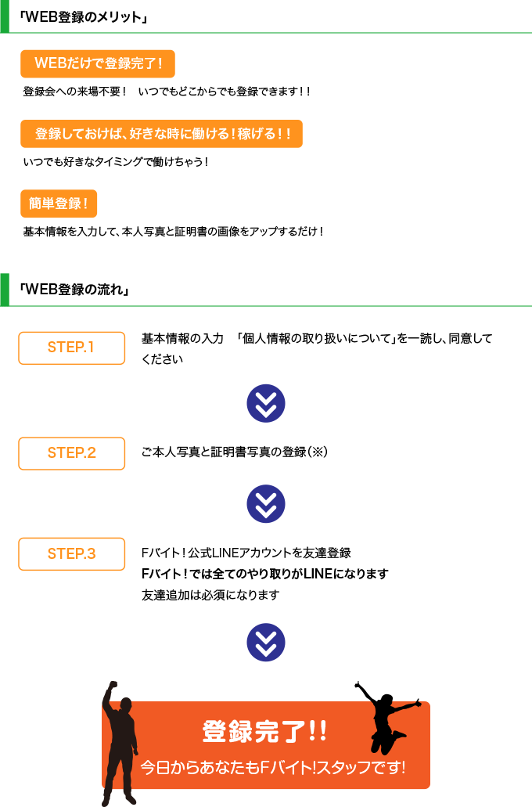
Task: Click the double-chevron arrow below STEP.3
Action: pos(266,643)
